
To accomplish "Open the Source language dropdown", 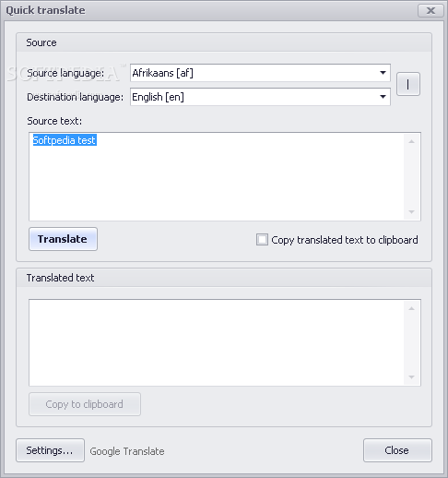I will pyautogui.click(x=260, y=73).
